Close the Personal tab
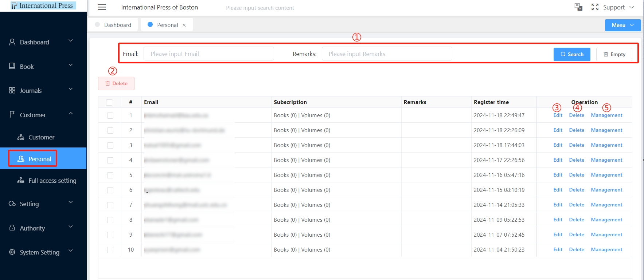 (x=184, y=25)
